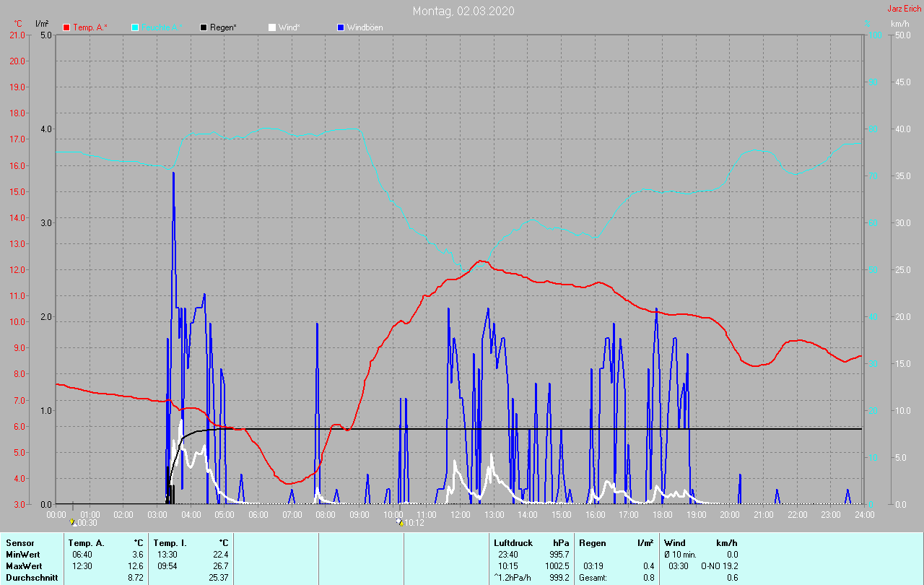Click the Temp. I. average 25.37

218,578
